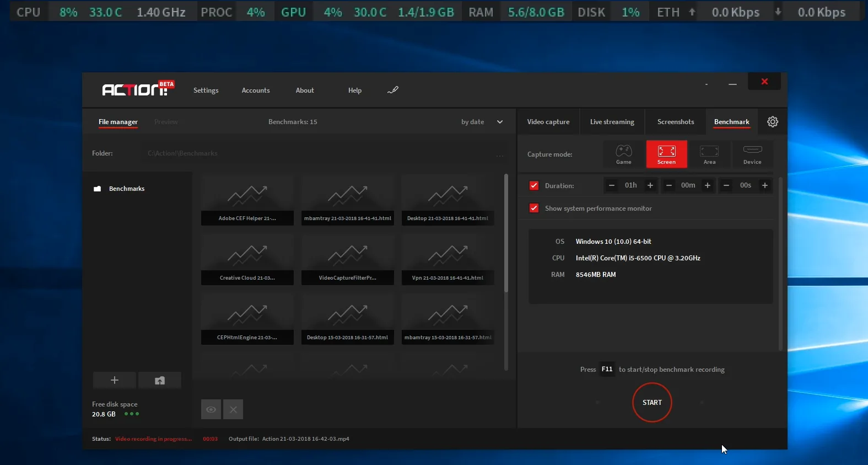Image resolution: width=868 pixels, height=465 pixels.
Task: Increase duration minutes with plus
Action: coord(708,185)
